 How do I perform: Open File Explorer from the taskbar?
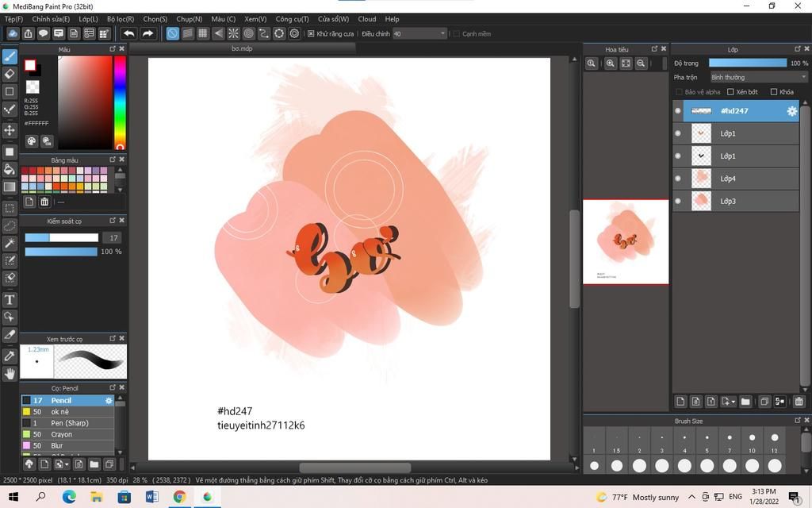(x=96, y=497)
